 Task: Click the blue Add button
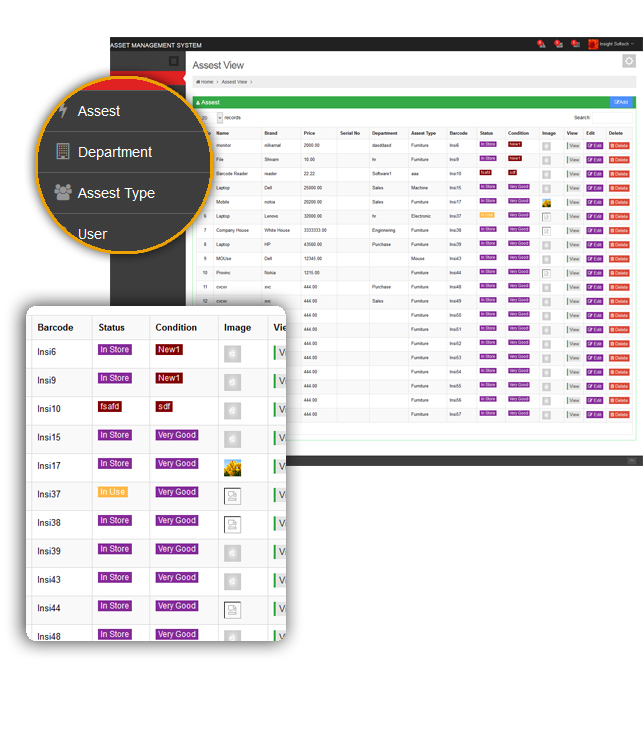point(621,102)
